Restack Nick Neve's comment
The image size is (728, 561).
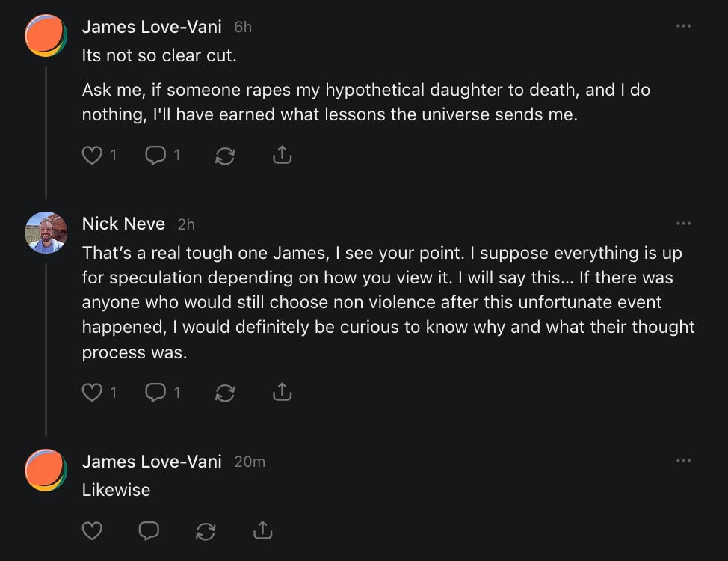point(225,392)
